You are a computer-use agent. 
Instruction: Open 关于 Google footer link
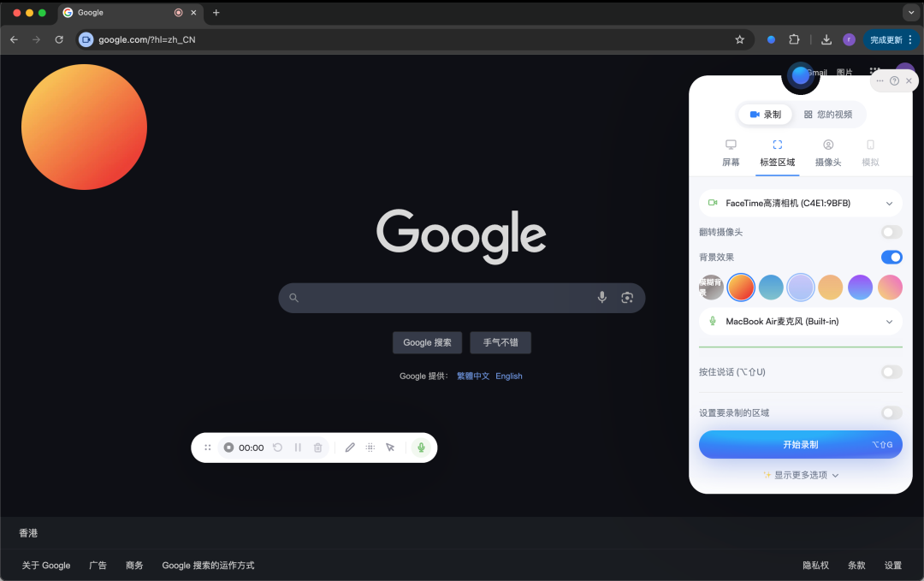(x=46, y=565)
